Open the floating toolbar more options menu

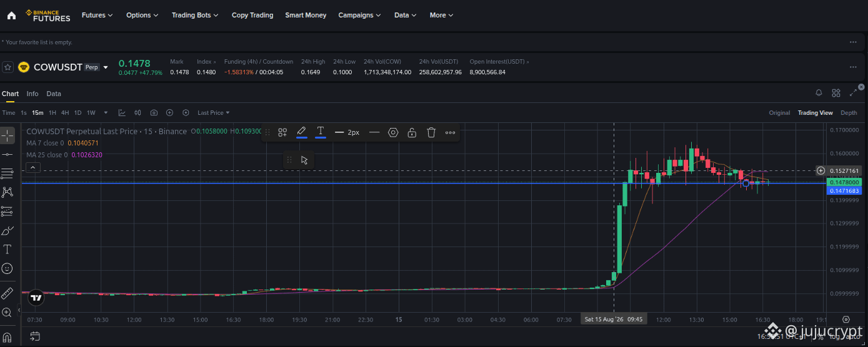(x=450, y=132)
